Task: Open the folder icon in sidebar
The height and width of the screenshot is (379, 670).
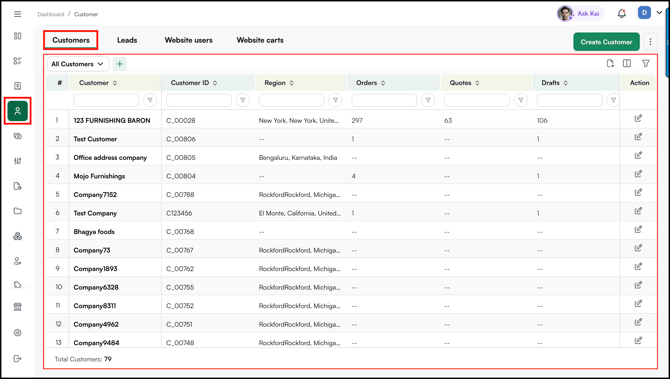Action: (x=18, y=211)
